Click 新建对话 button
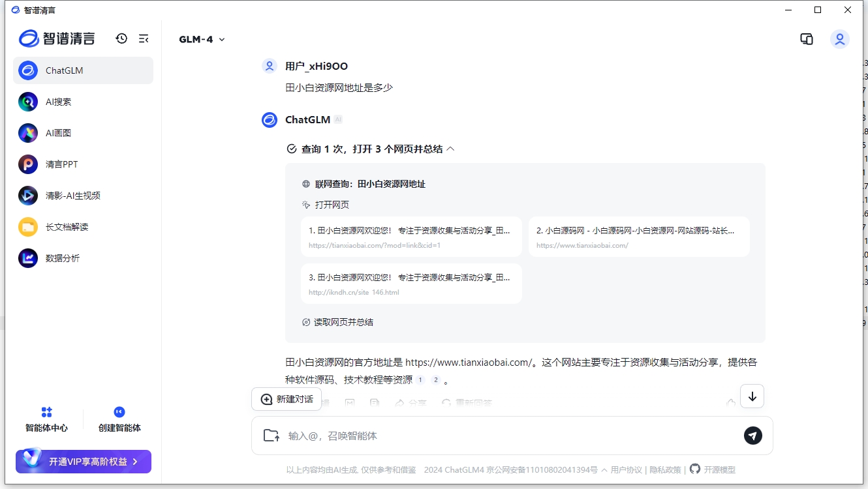 pyautogui.click(x=287, y=399)
